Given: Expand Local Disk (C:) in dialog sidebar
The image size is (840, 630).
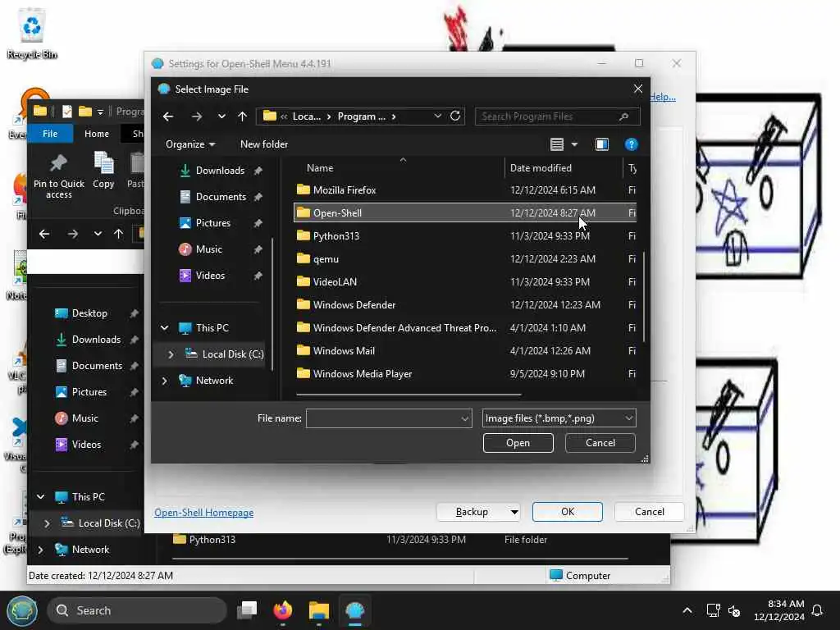Looking at the screenshot, I should click(171, 354).
